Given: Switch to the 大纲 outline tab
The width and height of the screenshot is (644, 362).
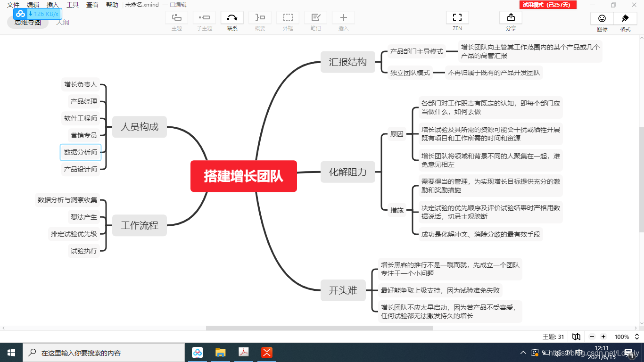Looking at the screenshot, I should (63, 22).
